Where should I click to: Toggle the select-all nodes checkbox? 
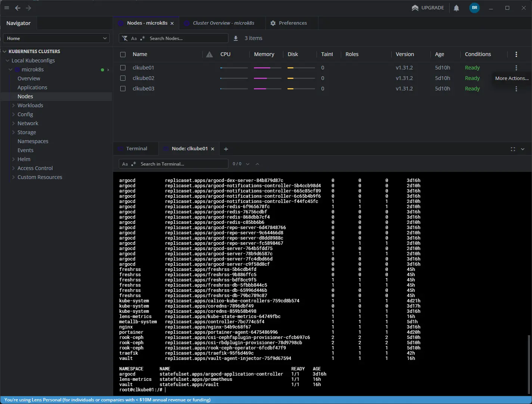click(x=123, y=55)
